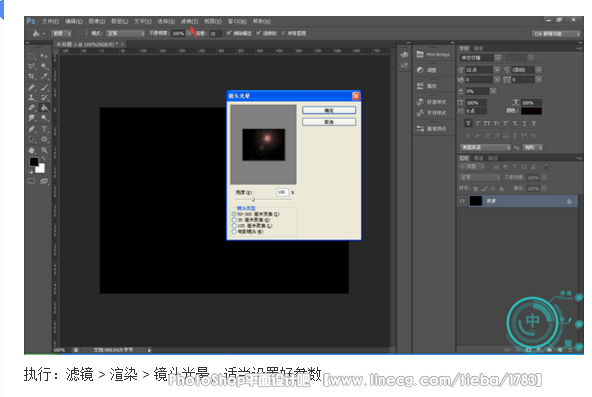
Task: Open the leading (自动) dropdown
Action: [539, 70]
